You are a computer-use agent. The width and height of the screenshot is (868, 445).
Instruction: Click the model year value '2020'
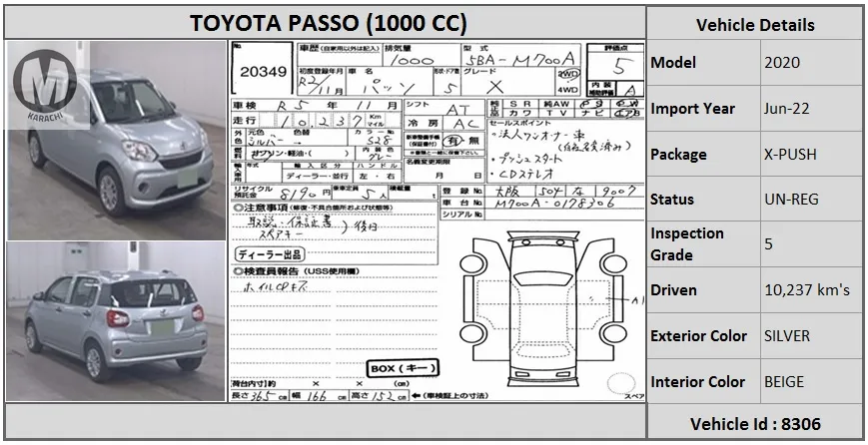click(x=782, y=63)
